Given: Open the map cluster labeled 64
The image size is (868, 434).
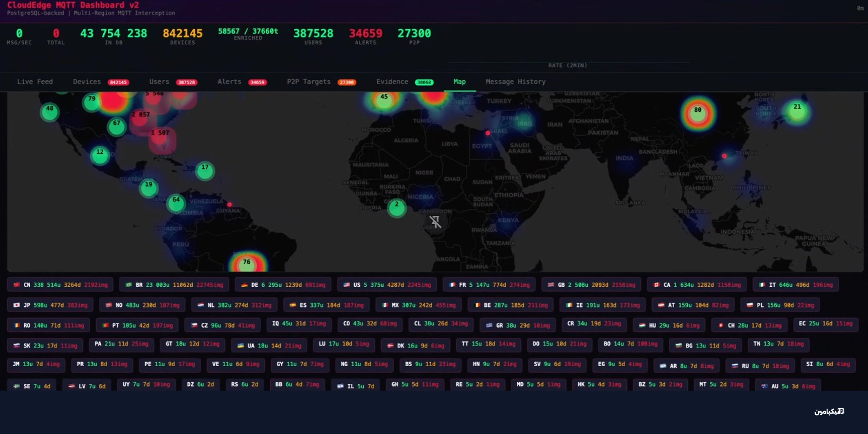Looking at the screenshot, I should tap(176, 203).
